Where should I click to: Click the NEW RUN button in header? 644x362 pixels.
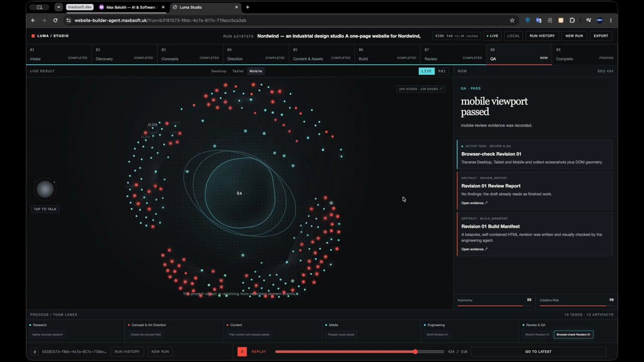click(574, 36)
